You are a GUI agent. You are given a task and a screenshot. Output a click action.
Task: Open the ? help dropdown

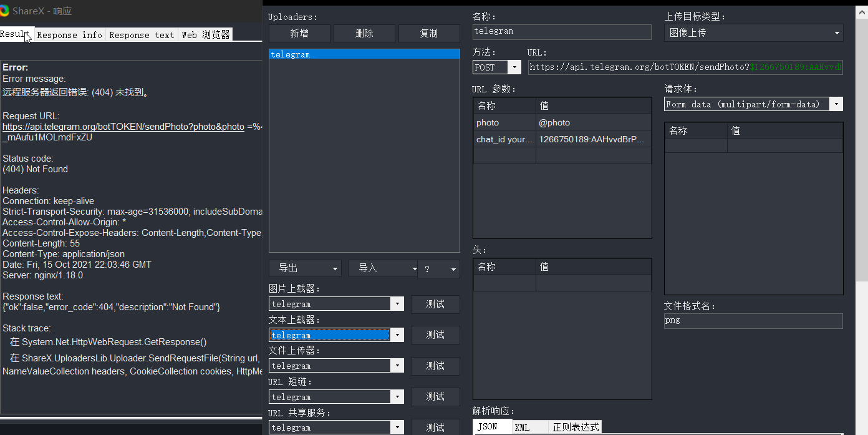(439, 268)
